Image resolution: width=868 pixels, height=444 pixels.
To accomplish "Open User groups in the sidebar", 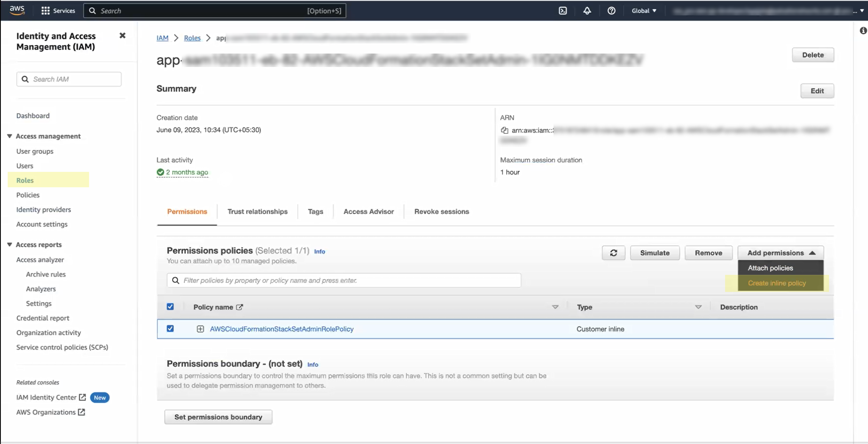I will (x=35, y=151).
